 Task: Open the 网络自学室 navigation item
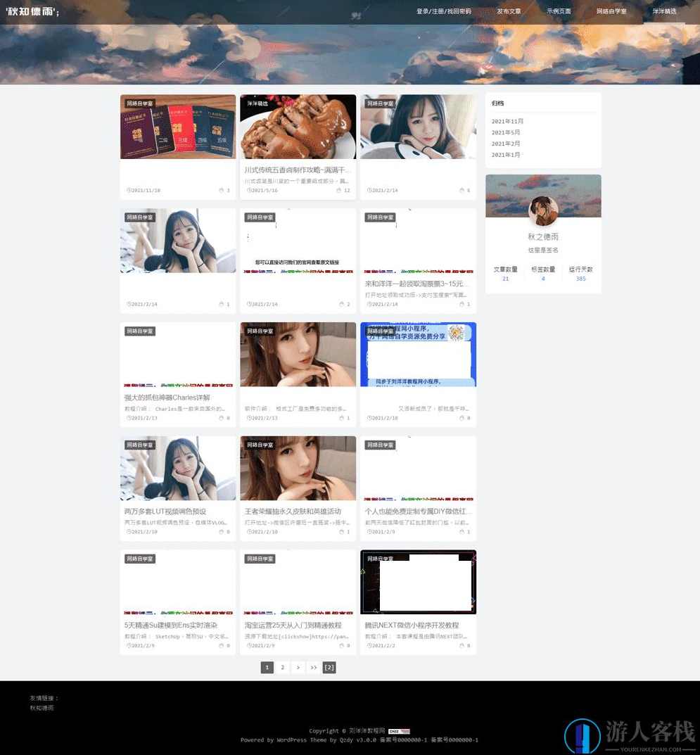click(x=611, y=11)
